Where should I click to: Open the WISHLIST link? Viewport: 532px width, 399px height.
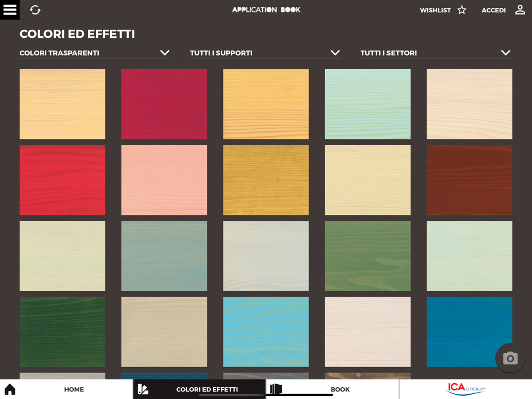coord(435,10)
